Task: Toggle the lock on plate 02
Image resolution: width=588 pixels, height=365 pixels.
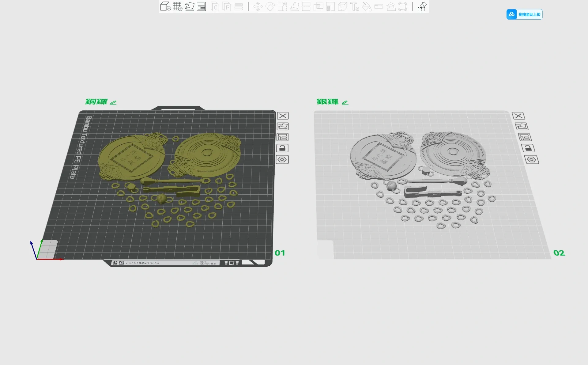Action: (x=528, y=148)
